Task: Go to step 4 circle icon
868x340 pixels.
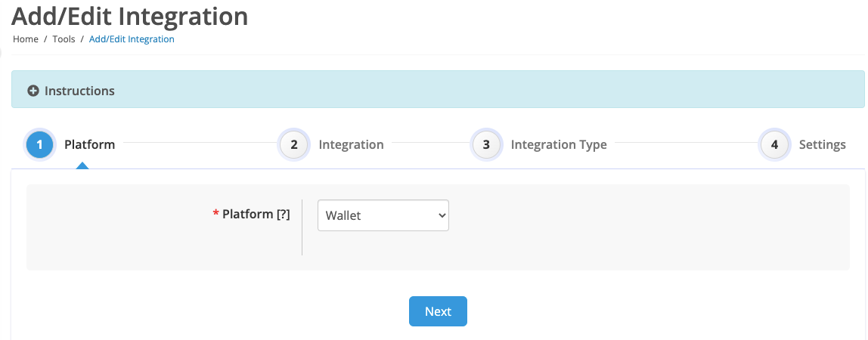Action: [774, 145]
